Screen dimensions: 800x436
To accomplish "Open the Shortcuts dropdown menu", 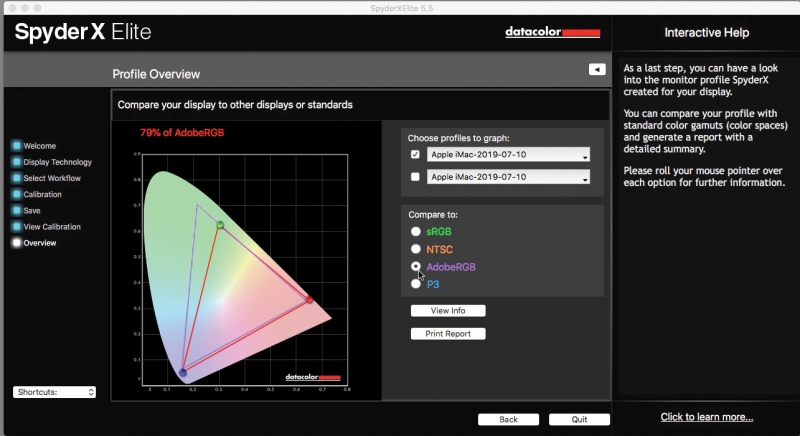I will 54,392.
